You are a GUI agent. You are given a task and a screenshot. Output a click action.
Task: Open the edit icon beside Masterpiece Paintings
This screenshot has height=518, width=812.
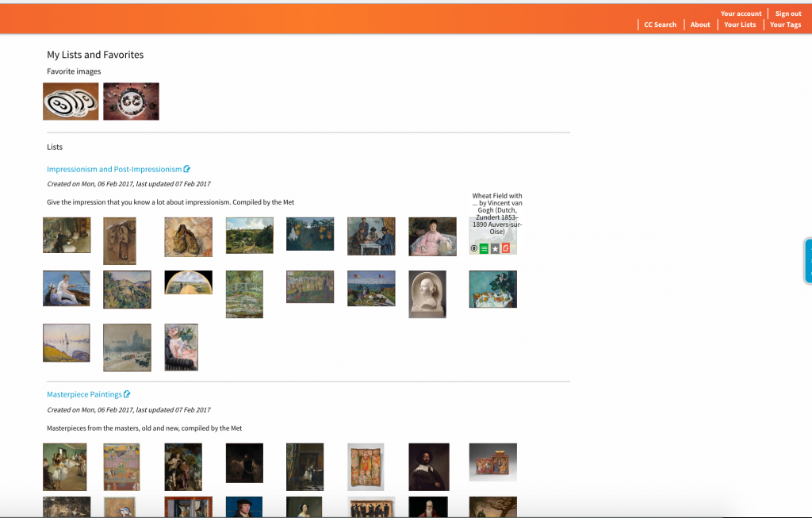[128, 393]
